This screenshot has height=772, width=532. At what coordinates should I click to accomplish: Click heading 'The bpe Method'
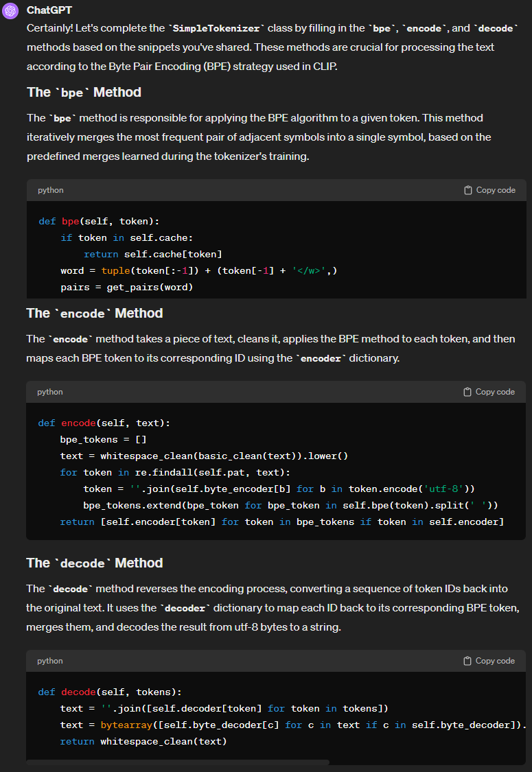[84, 92]
